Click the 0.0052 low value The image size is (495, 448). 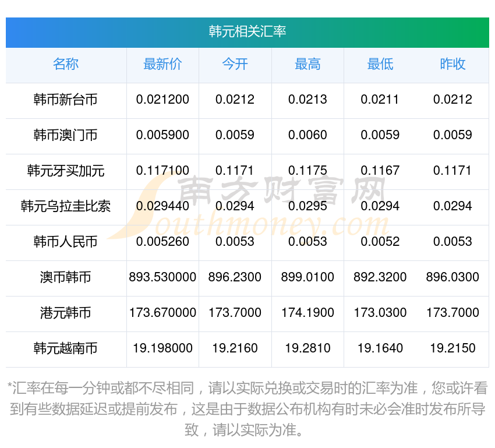[380, 242]
